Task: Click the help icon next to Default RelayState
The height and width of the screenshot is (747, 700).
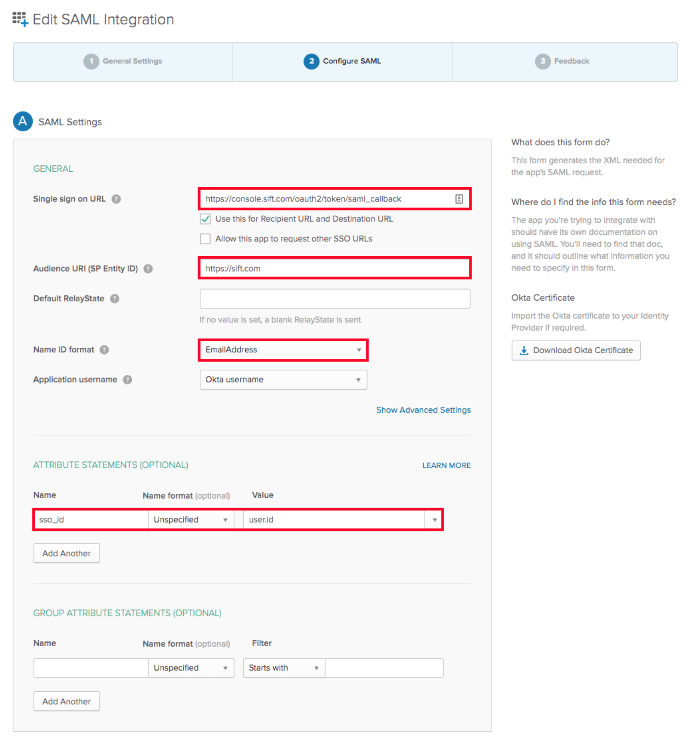Action: pyautogui.click(x=115, y=299)
